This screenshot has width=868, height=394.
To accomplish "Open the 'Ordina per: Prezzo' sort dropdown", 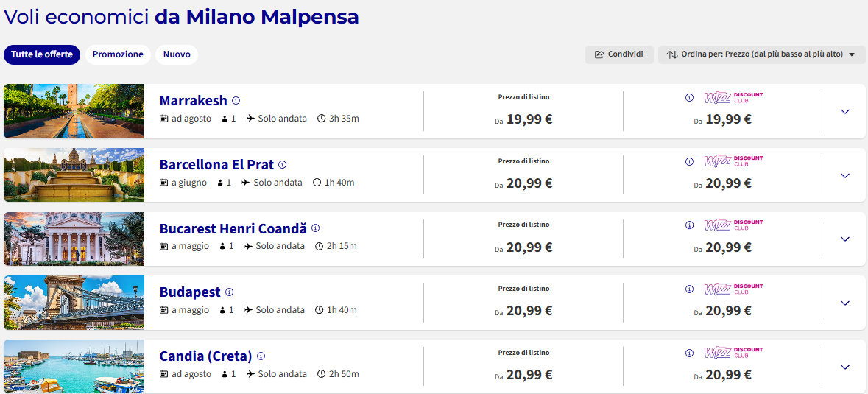I will coord(762,54).
